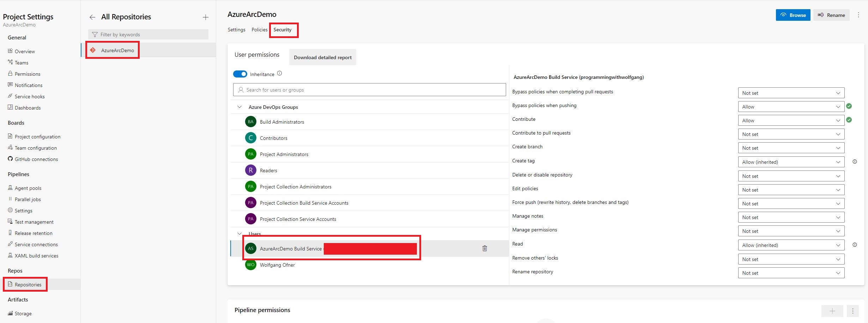Click Download detailed report

pos(322,57)
